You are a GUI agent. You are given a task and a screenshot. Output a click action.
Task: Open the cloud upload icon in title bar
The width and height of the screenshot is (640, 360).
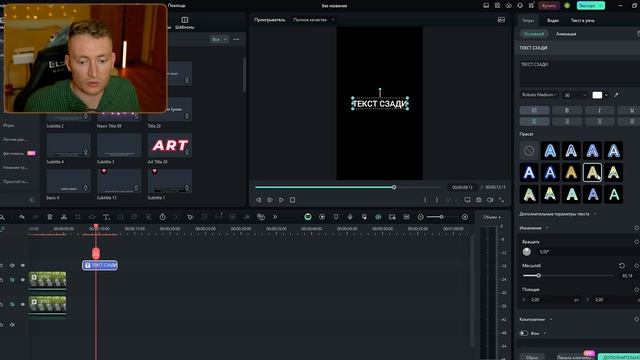(x=509, y=5)
